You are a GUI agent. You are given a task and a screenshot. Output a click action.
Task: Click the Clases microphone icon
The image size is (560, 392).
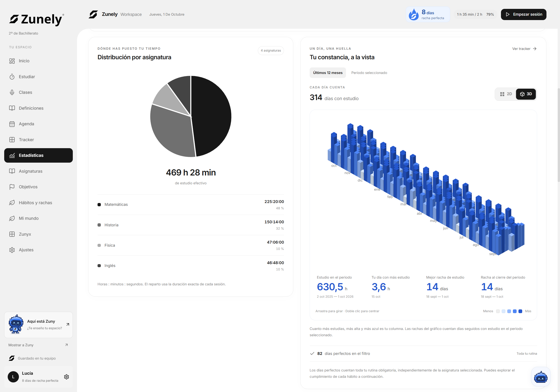(12, 92)
